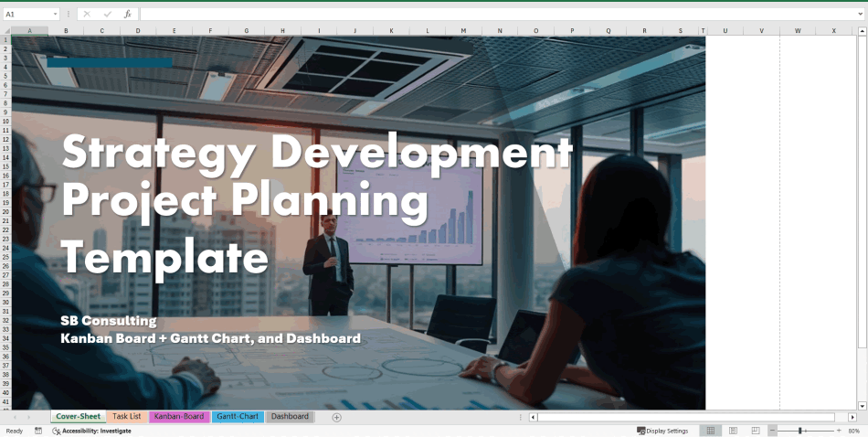Image resolution: width=868 pixels, height=437 pixels.
Task: Switch to the Gantt-Chart sheet tab
Action: tap(238, 417)
